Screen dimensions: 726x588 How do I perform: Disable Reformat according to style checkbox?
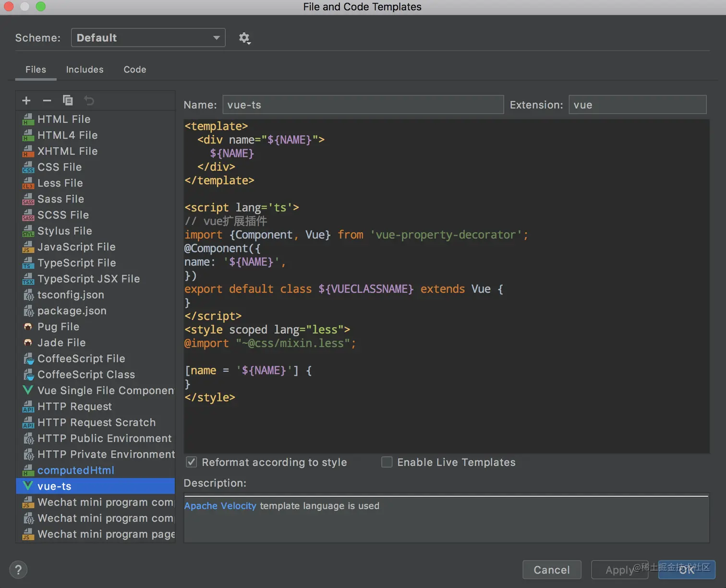point(192,462)
